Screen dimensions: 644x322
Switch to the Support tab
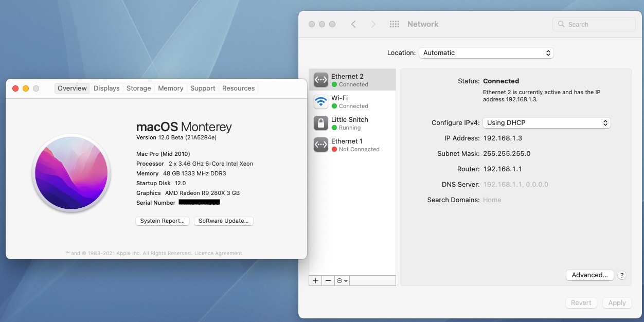203,88
